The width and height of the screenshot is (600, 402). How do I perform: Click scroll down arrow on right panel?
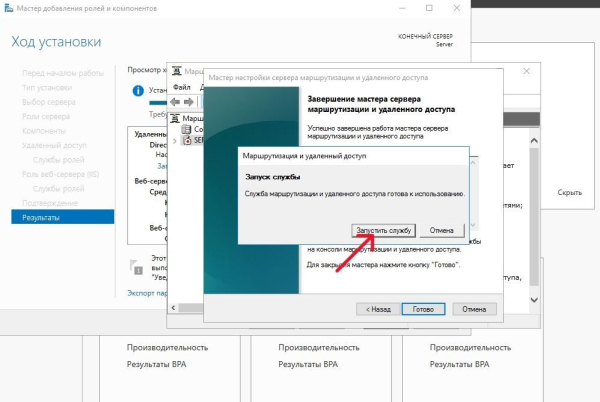[534, 300]
